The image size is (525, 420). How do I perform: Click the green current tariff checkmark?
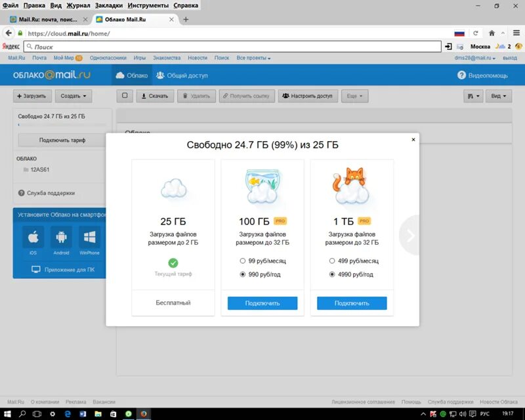tap(173, 263)
